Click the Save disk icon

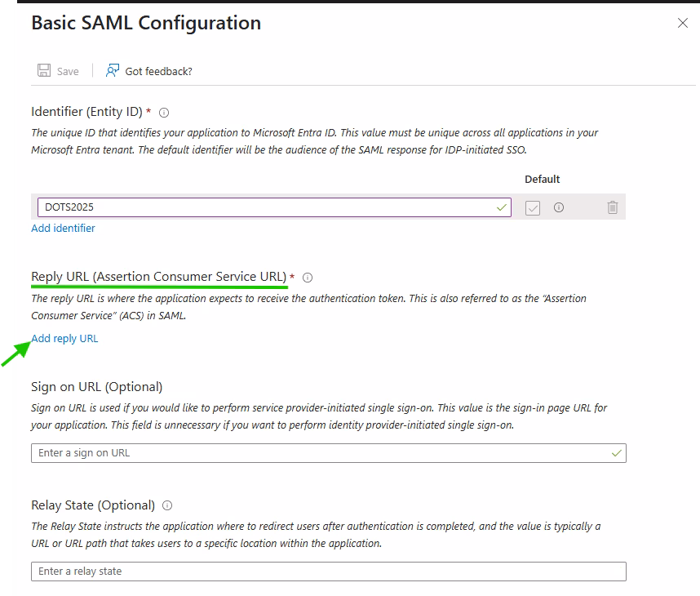pyautogui.click(x=44, y=71)
